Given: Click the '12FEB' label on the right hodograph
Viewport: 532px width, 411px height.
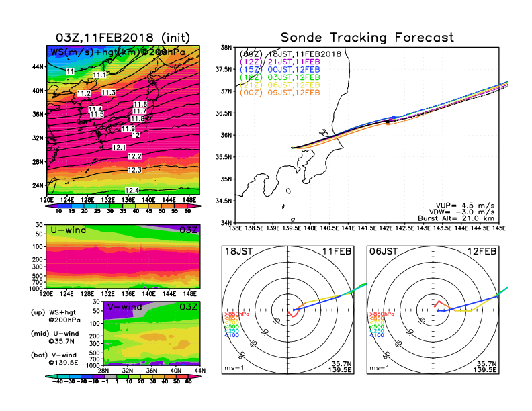Looking at the screenshot, I should click(x=482, y=252).
